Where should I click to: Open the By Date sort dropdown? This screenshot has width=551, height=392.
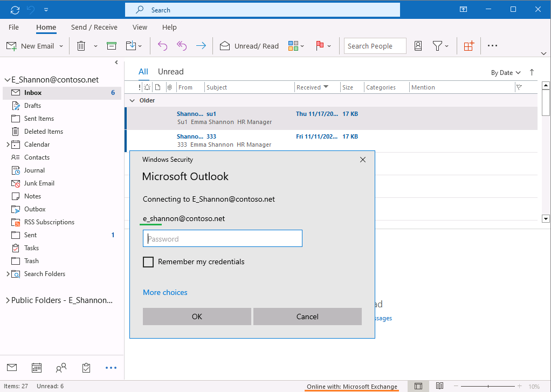(x=506, y=72)
